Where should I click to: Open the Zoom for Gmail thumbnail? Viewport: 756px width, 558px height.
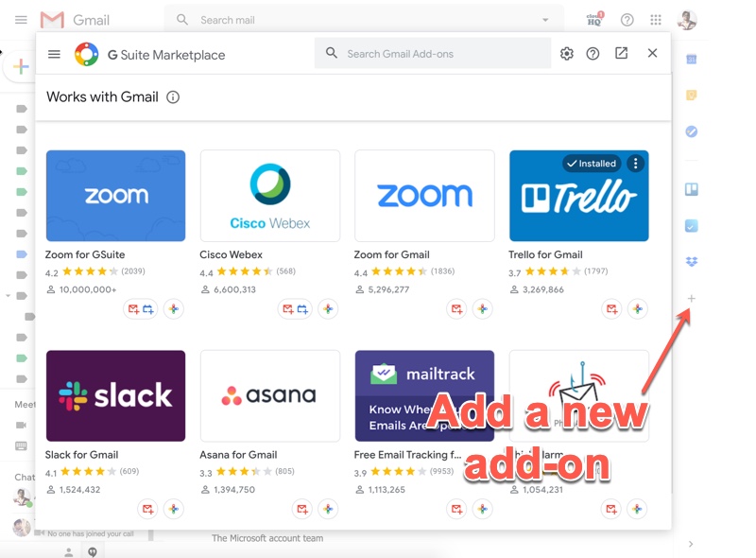pos(424,196)
